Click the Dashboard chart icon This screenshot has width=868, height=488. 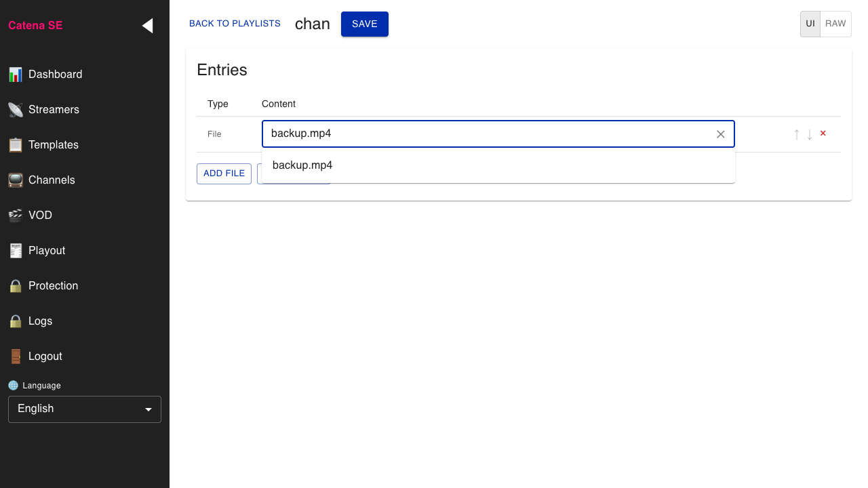[x=16, y=75]
